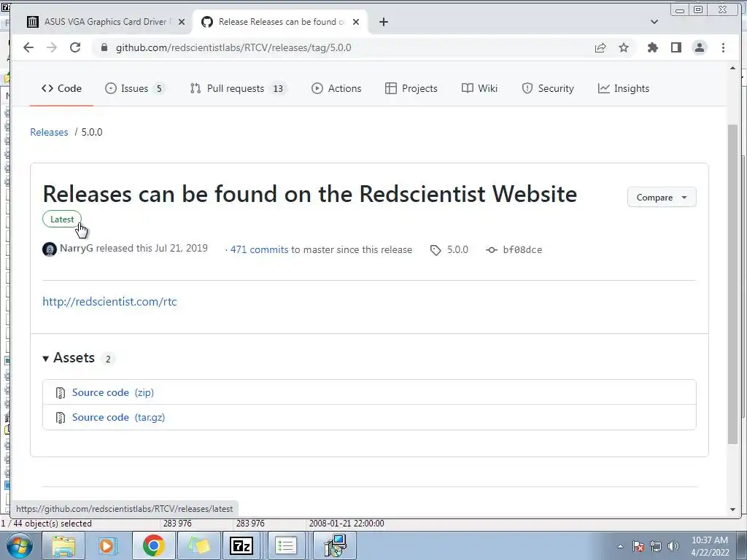This screenshot has width=747, height=560.
Task: Open Chrome profile avatar icon
Action: (x=700, y=47)
